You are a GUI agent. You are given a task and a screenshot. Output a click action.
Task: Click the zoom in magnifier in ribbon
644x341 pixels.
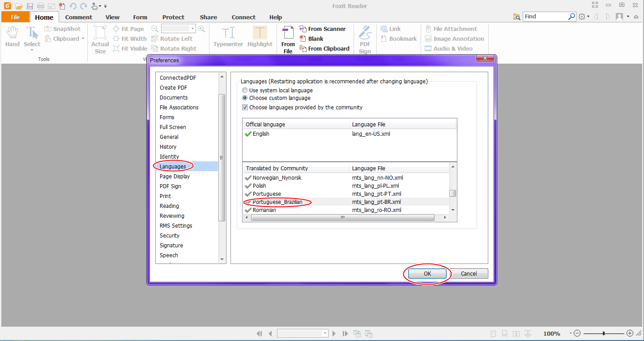(x=201, y=29)
